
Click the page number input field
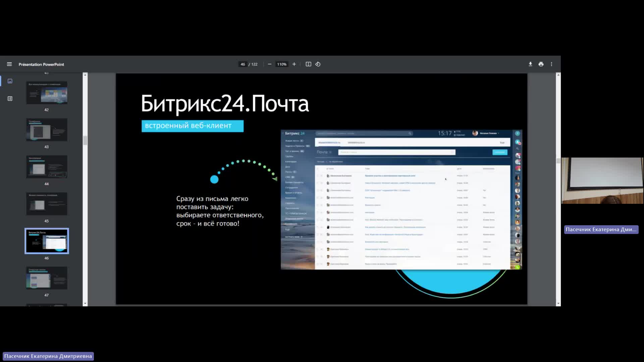[243, 64]
